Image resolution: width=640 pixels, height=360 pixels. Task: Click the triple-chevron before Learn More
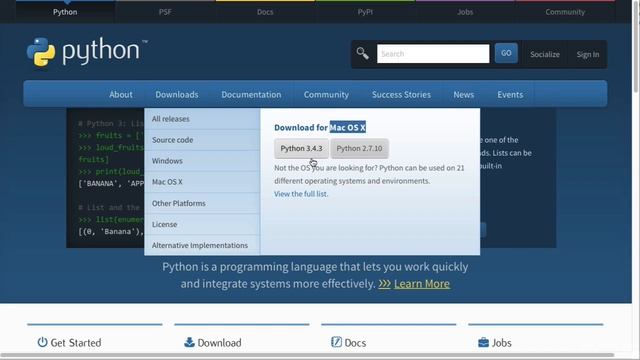[x=384, y=284]
